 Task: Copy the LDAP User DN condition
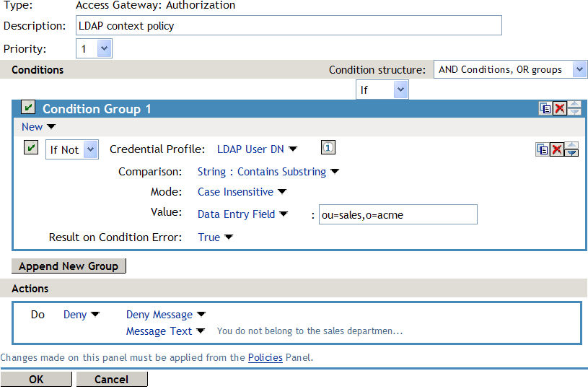coord(543,149)
